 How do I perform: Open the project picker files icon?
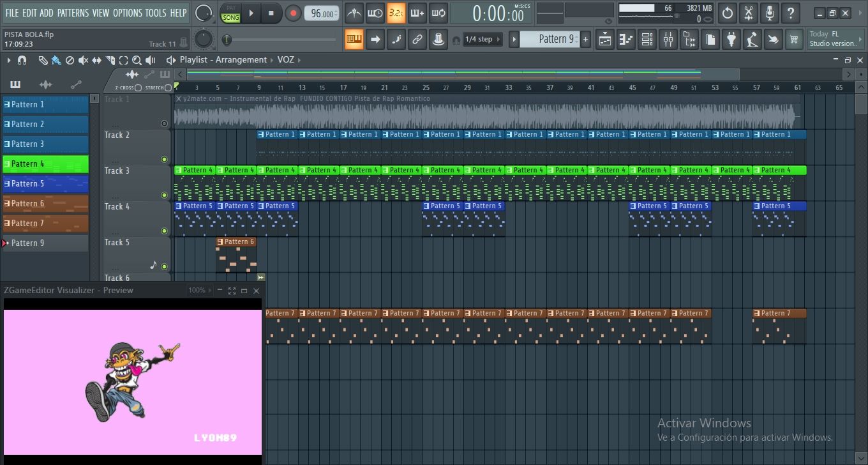(710, 40)
